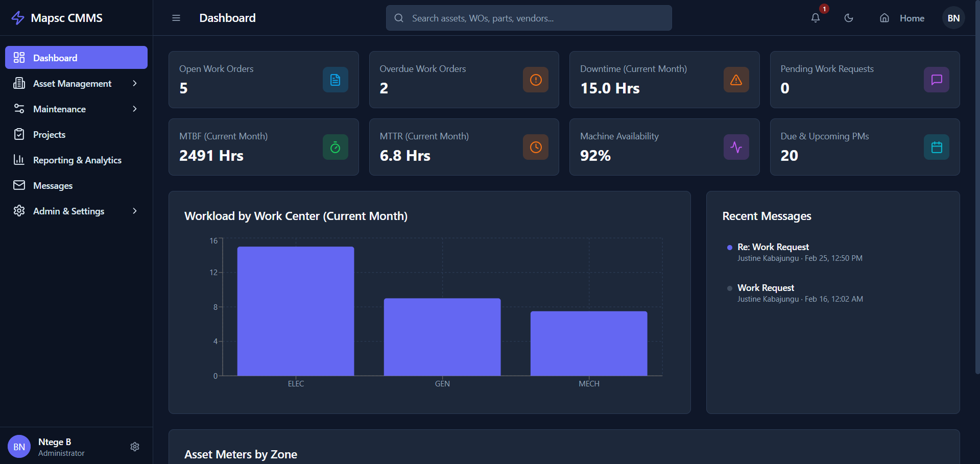This screenshot has width=980, height=464.
Task: Open the notifications bell
Action: pyautogui.click(x=816, y=18)
